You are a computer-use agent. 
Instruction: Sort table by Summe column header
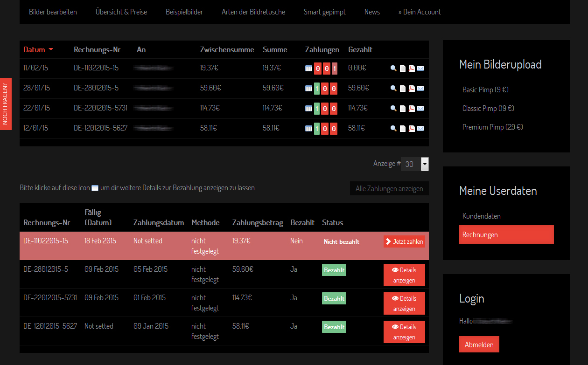[275, 50]
